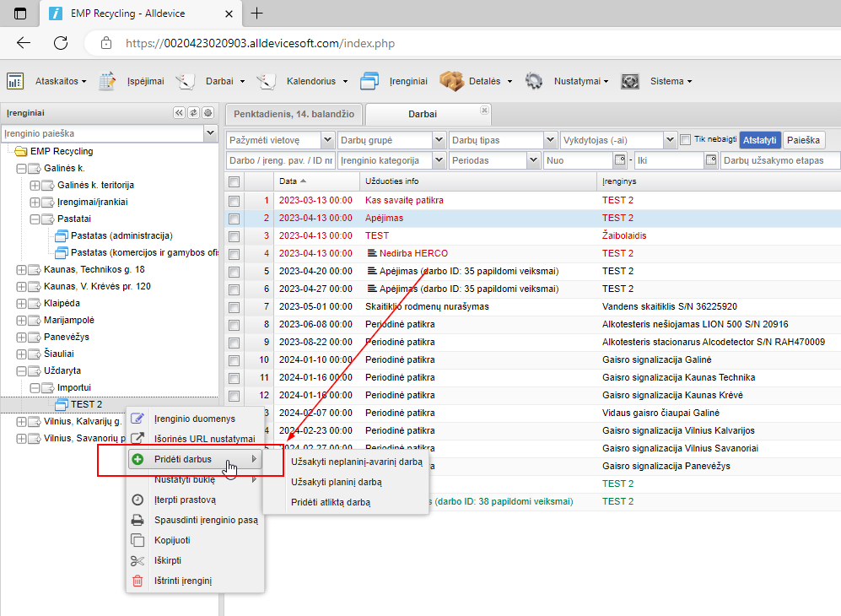This screenshot has width=841, height=616.
Task: Click the Įspėjimai warnings notepad icon
Action: pos(107,81)
